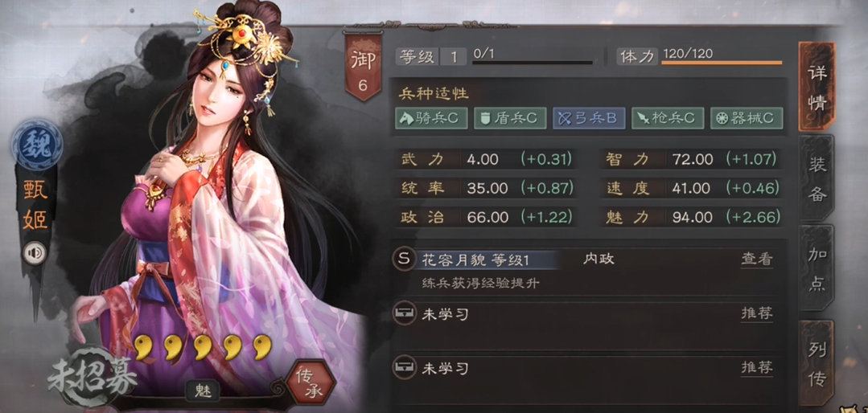The width and height of the screenshot is (868, 413).
Task: Click 查看 for 花容月貌 skill
Action: (x=757, y=260)
